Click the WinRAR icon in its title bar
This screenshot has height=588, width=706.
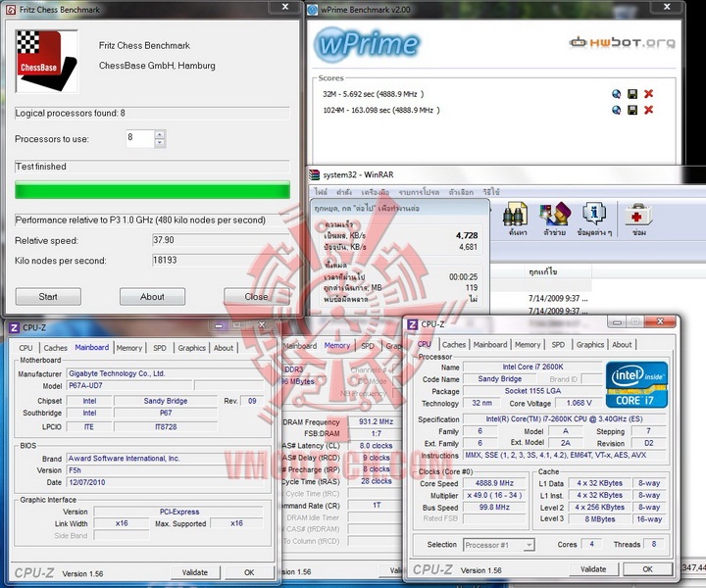[x=314, y=174]
